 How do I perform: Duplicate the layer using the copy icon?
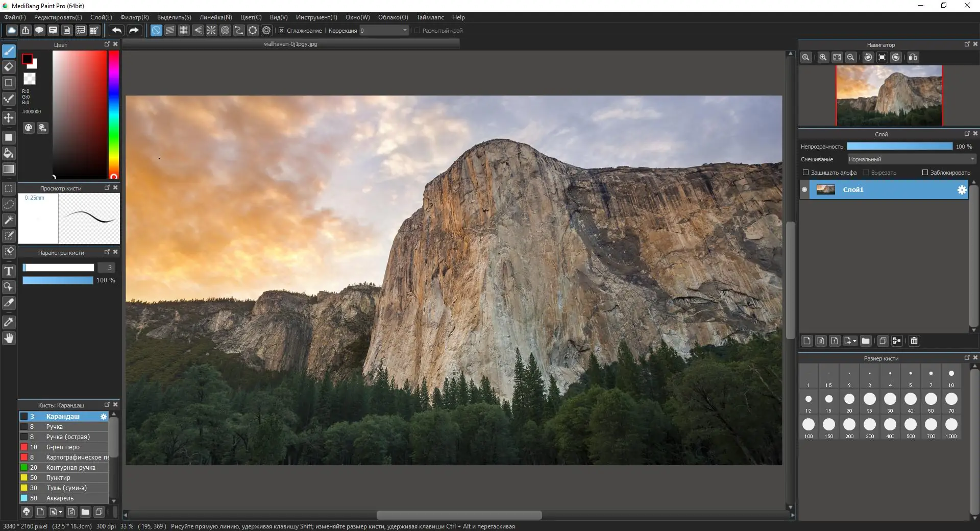[x=883, y=341]
